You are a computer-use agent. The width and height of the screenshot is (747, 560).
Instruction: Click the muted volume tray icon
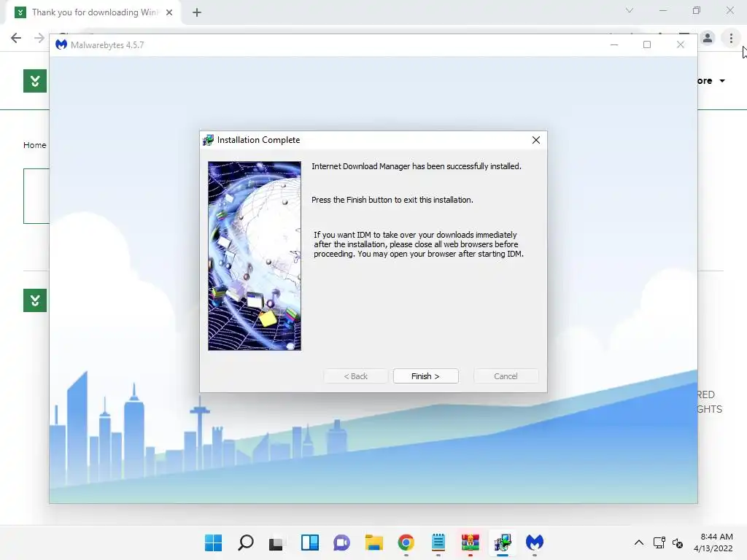678,542
